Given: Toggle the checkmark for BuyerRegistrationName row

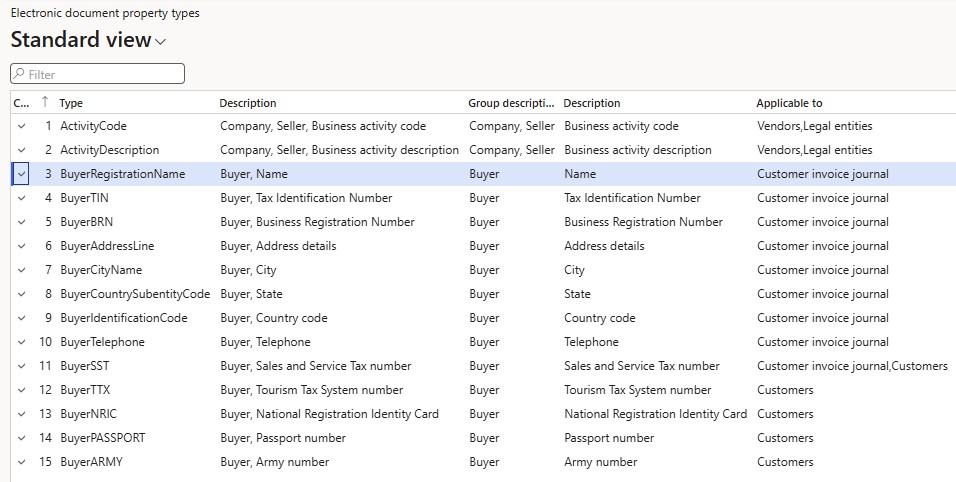Looking at the screenshot, I should coord(22,174).
